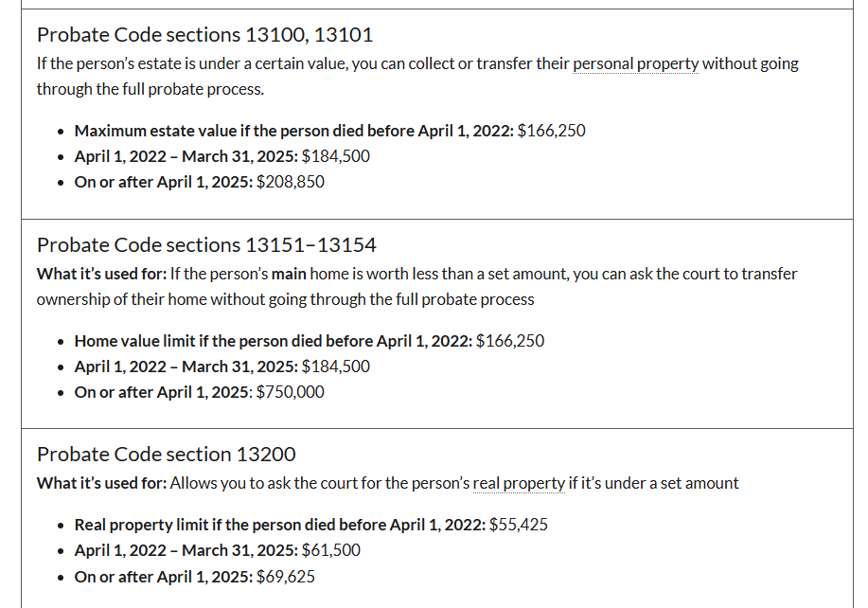Click the $750,000 home value limit
Viewport: 868px width, 608px height.
tap(291, 392)
